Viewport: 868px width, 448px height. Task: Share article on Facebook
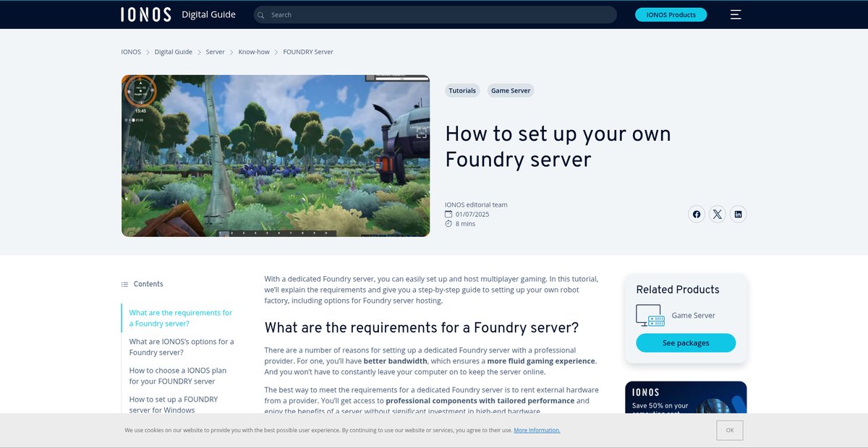[697, 214]
